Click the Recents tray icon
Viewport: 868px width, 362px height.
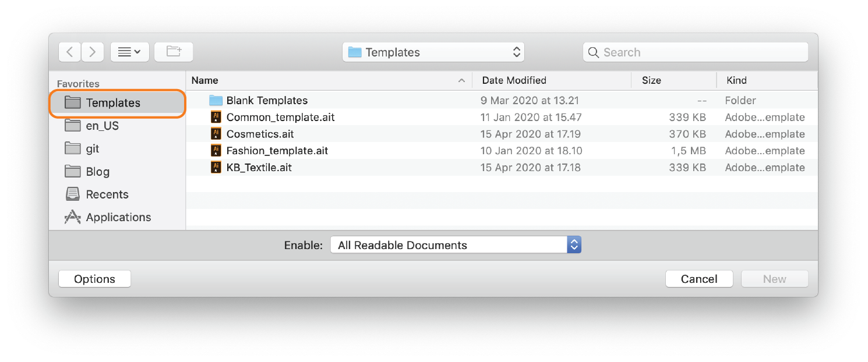point(72,194)
